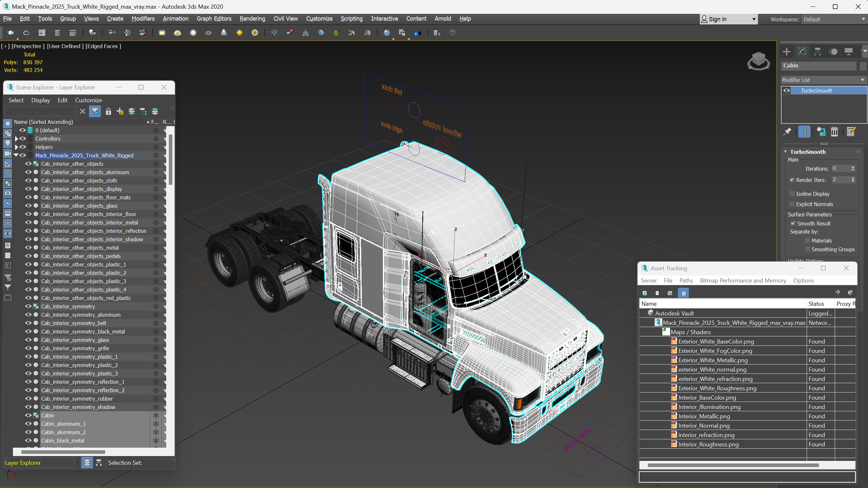Click configure modifier sets icon

click(851, 132)
